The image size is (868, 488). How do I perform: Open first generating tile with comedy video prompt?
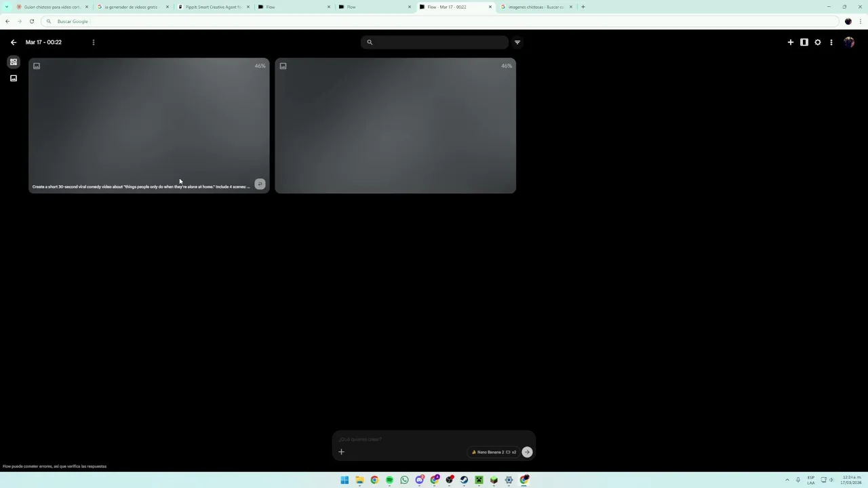(149, 125)
